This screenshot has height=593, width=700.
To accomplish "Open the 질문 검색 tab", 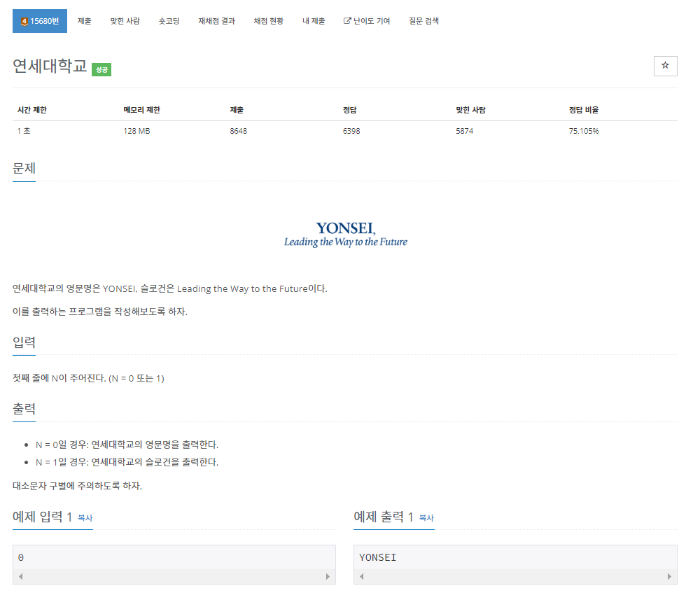I will pos(423,21).
